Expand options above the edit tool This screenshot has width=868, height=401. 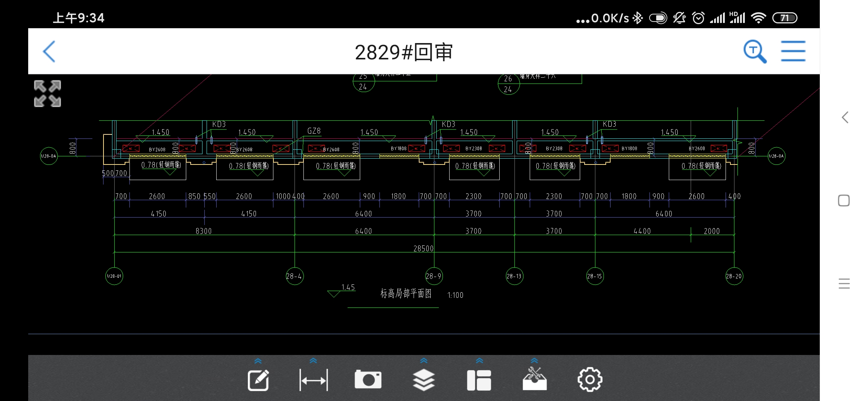(258, 361)
